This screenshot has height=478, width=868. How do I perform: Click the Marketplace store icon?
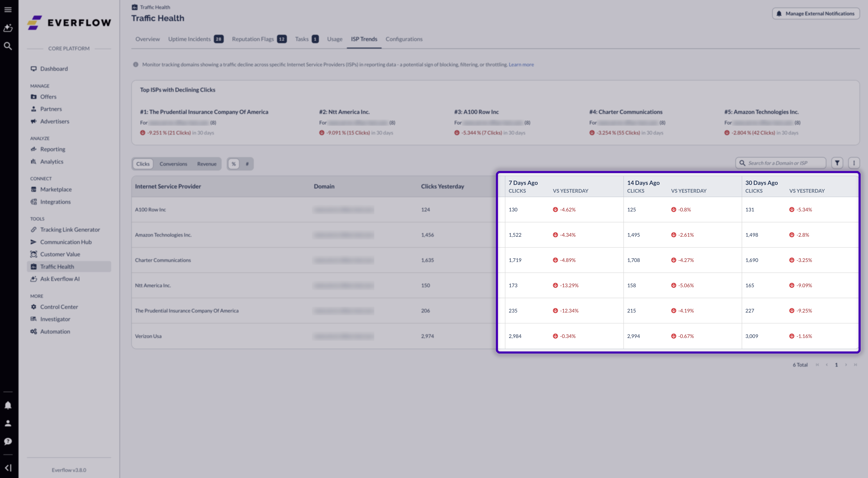point(33,190)
